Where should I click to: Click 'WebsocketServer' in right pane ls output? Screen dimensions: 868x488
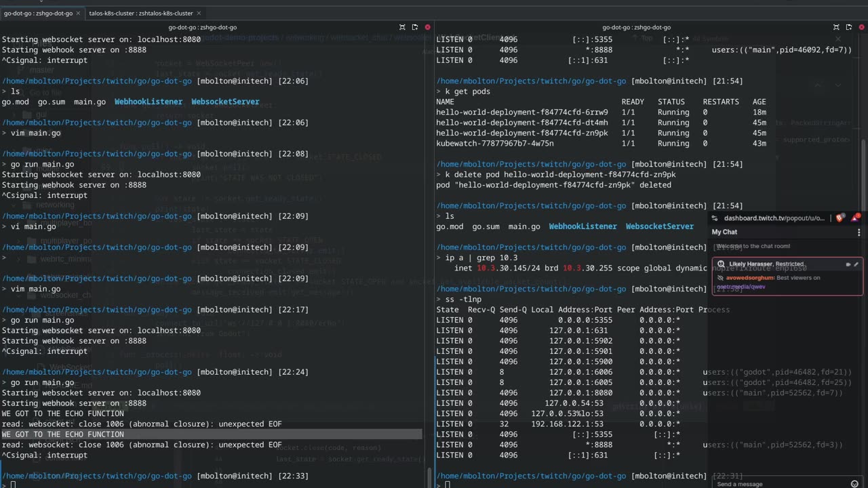click(660, 226)
